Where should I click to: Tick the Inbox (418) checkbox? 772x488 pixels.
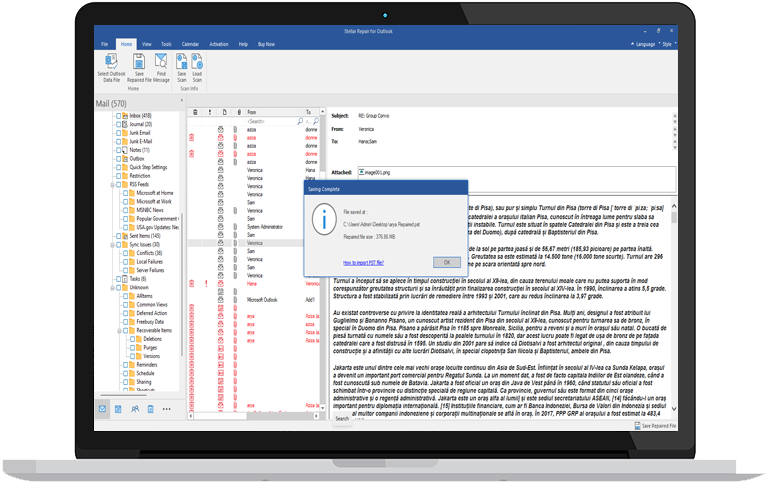[118, 116]
